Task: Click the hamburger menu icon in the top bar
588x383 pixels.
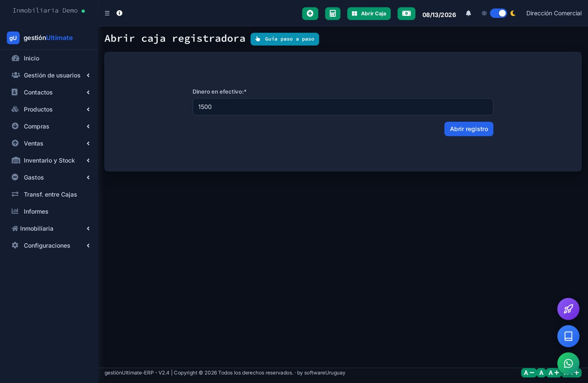Action: coord(107,13)
